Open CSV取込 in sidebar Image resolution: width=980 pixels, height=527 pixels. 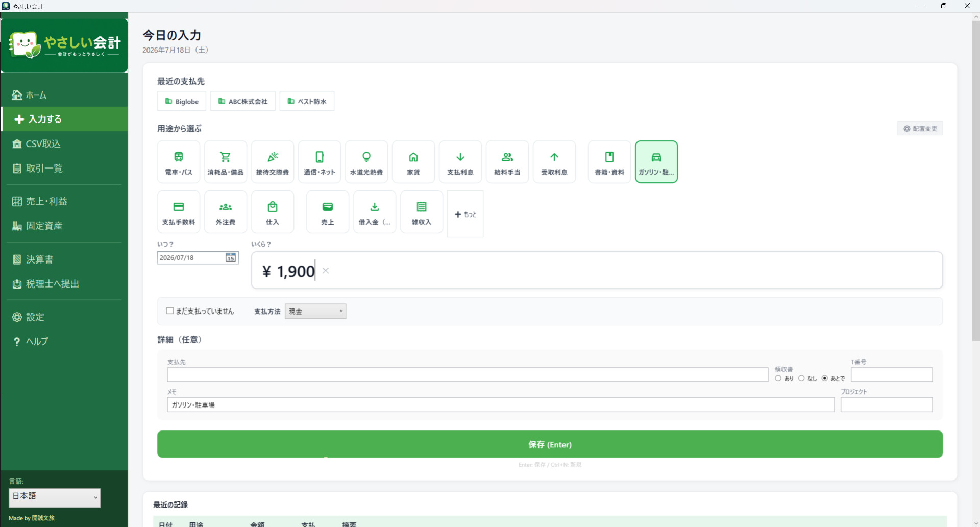[64, 144]
